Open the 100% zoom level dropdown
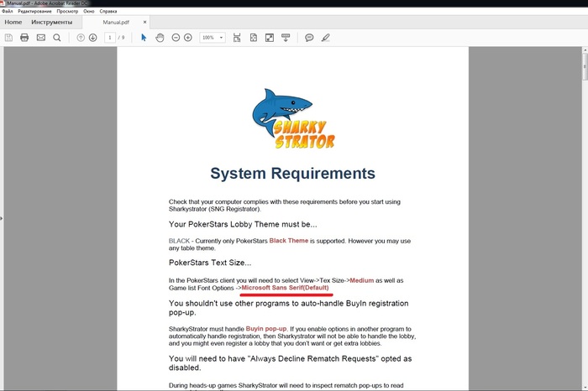This screenshot has height=391, width=588. (213, 38)
